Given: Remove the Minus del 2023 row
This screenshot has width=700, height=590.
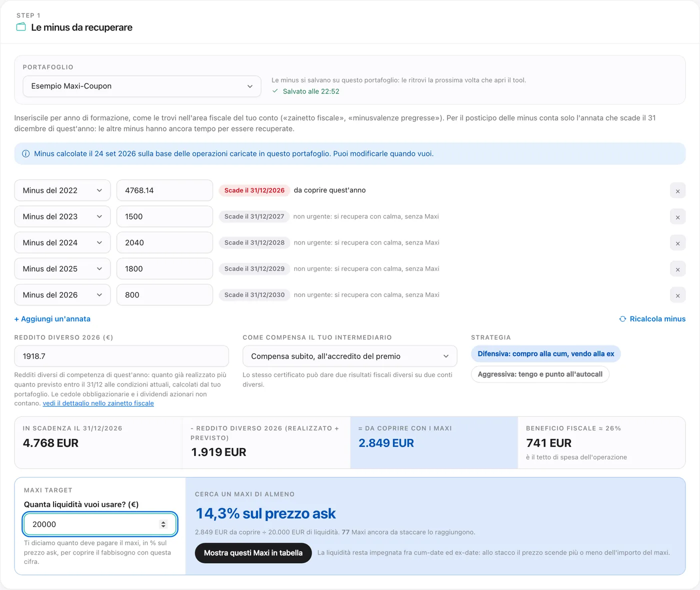Looking at the screenshot, I should [677, 216].
